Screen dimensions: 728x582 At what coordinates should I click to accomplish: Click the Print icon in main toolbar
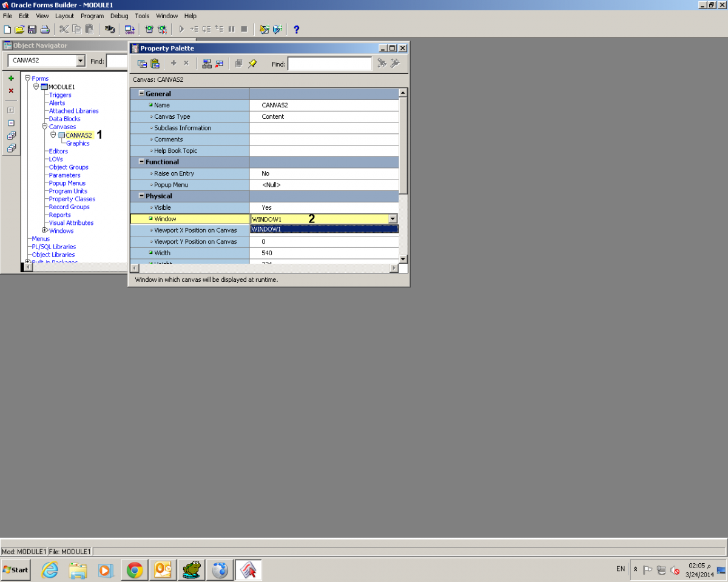click(x=44, y=29)
